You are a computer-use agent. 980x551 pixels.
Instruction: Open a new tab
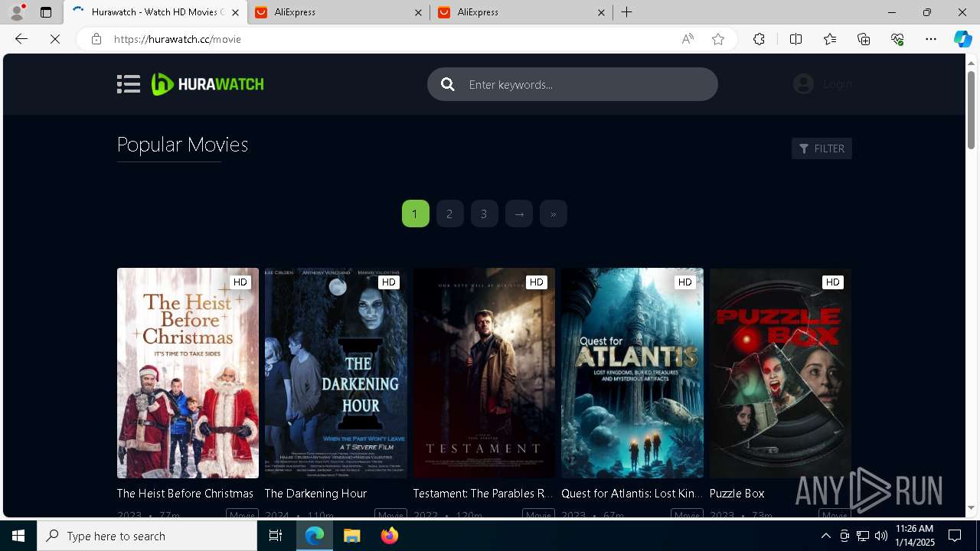point(626,12)
